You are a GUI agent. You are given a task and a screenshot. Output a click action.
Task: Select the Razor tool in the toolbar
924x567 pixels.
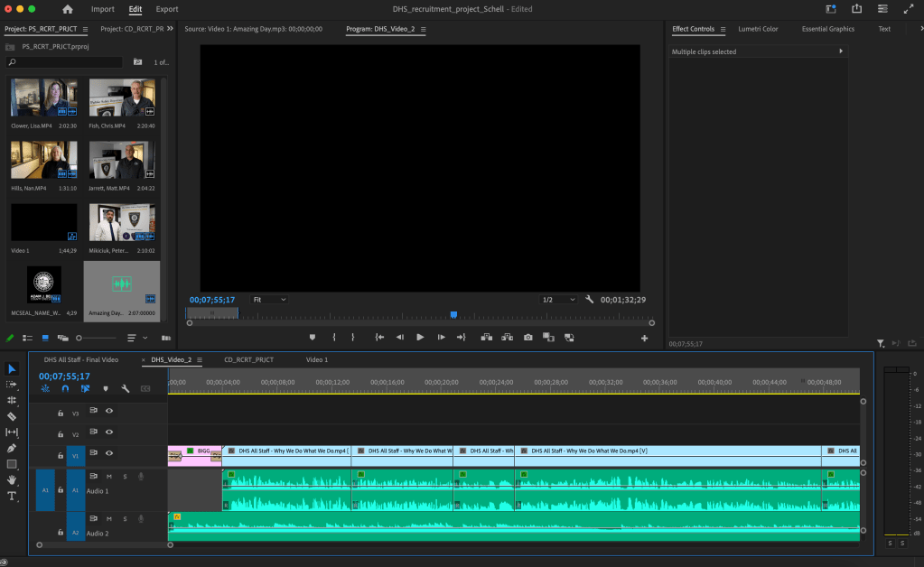coord(12,416)
